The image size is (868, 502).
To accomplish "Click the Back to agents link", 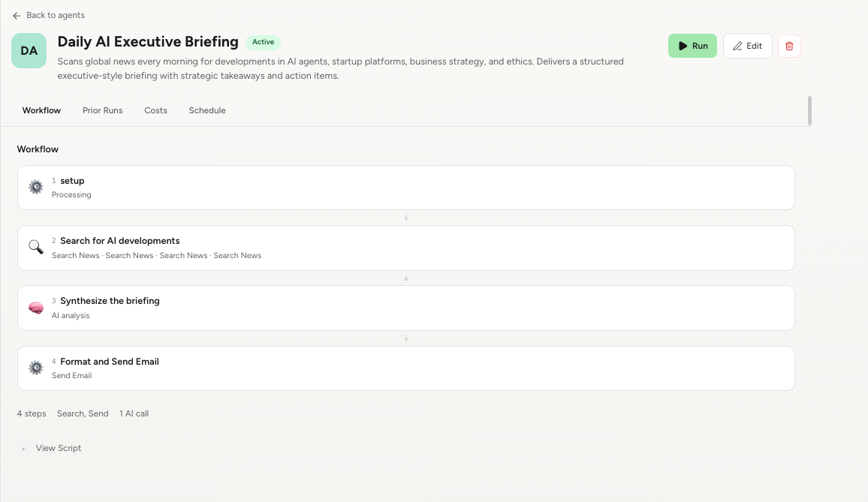I will (55, 15).
